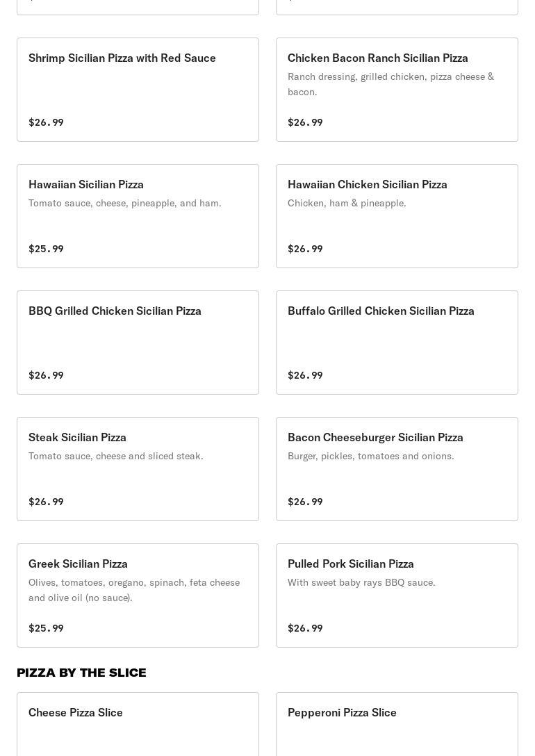Click Pulled Pork BBQ sauce description
535x756 pixels.
click(x=361, y=582)
